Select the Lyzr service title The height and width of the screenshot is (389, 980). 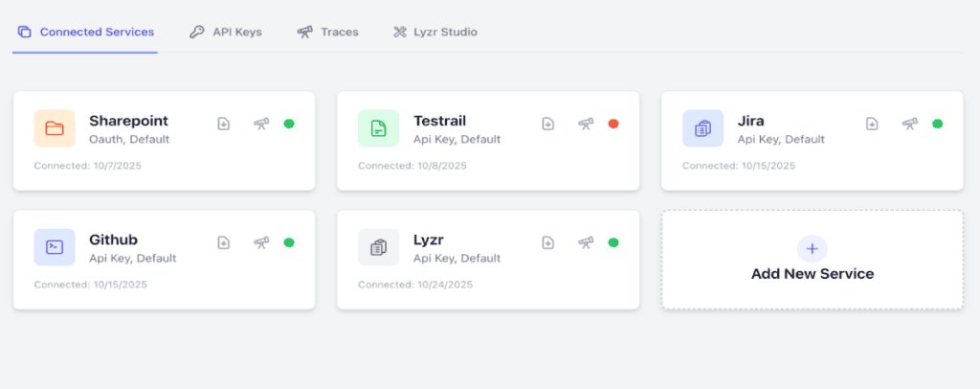pyautogui.click(x=428, y=240)
